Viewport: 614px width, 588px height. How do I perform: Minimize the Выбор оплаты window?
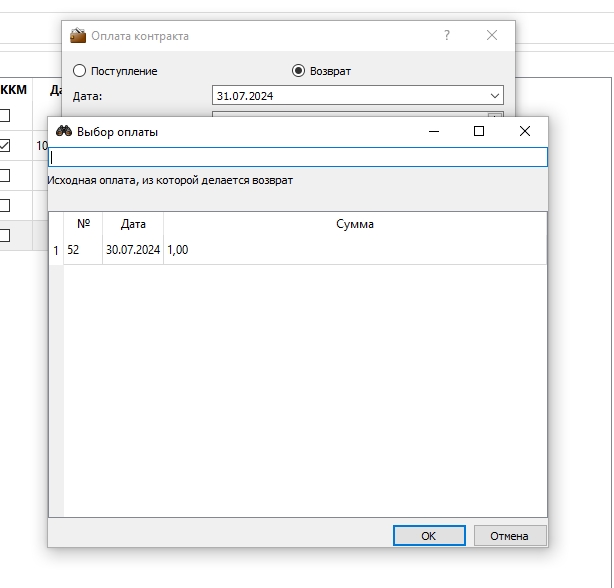click(x=434, y=131)
